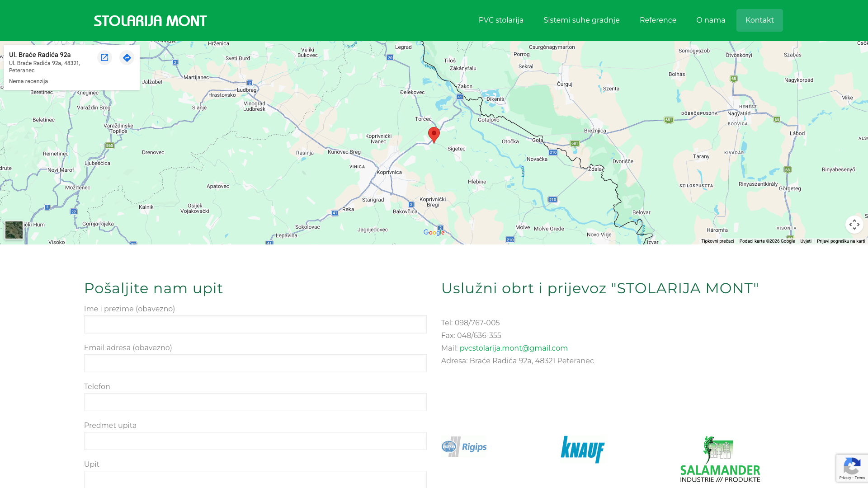Image resolution: width=868 pixels, height=488 pixels.
Task: Focus the Ime i prezime field
Action: [255, 324]
